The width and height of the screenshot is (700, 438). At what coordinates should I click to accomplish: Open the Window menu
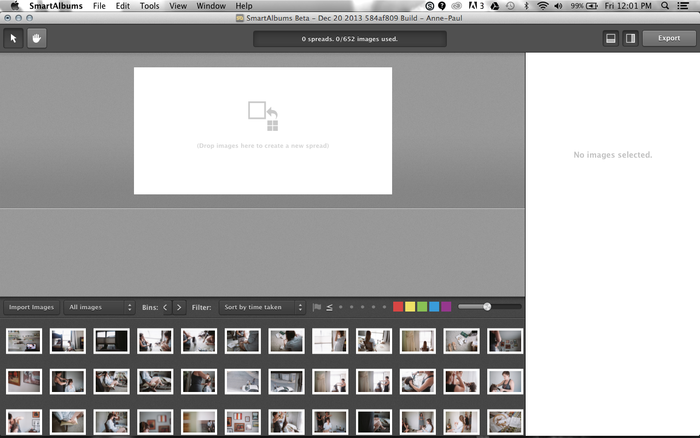coord(210,6)
